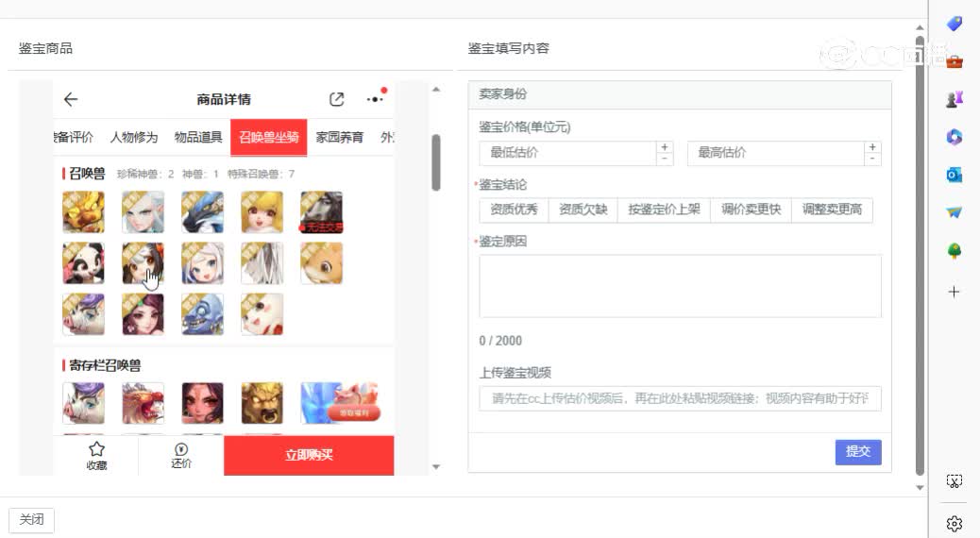Open the Microsoft 365 icon in sidebar

(x=954, y=137)
